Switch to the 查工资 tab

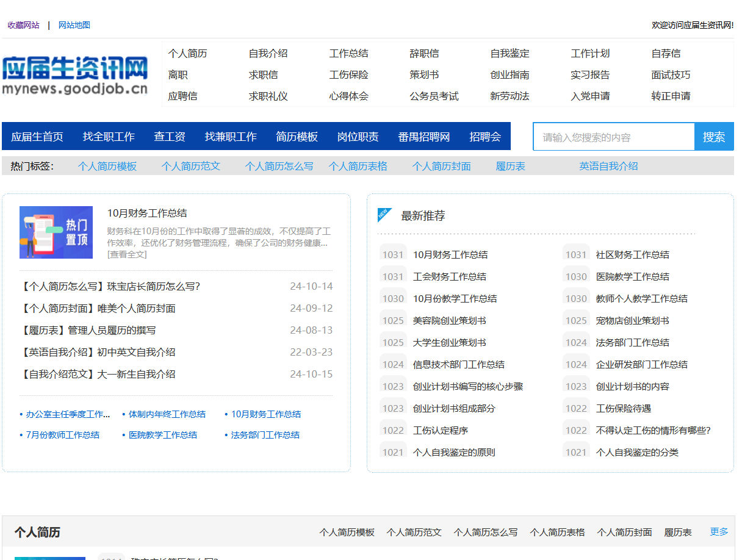point(169,137)
